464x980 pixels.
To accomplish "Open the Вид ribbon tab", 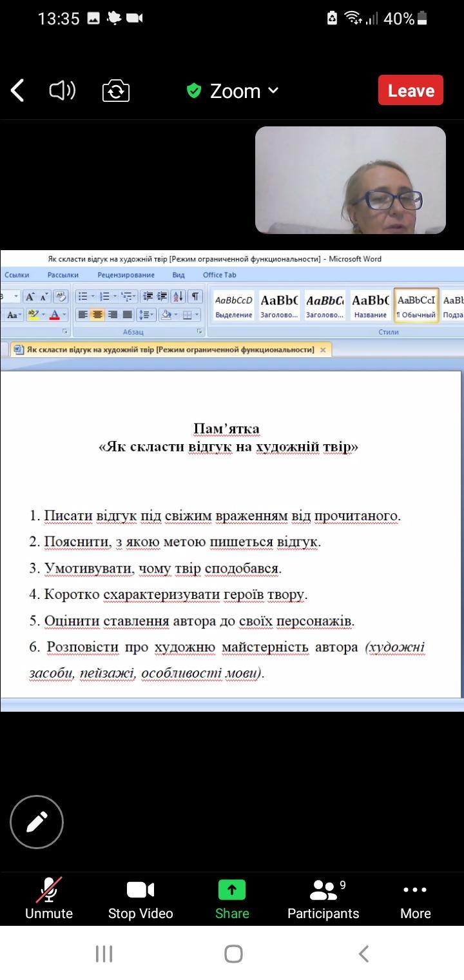I will click(x=179, y=275).
